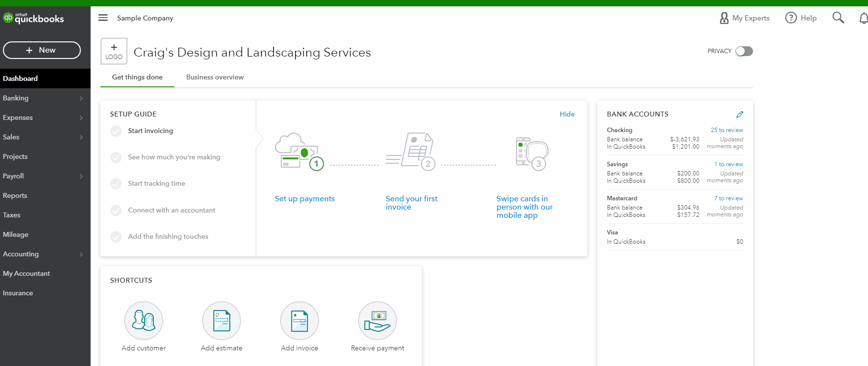
Task: Open Projects in the sidebar
Action: [45, 156]
